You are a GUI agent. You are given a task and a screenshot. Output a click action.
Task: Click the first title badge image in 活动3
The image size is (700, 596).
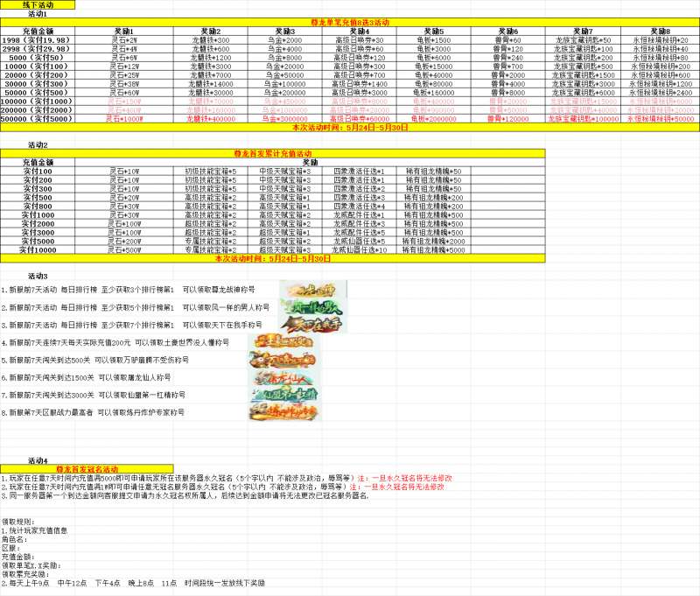pyautogui.click(x=313, y=288)
